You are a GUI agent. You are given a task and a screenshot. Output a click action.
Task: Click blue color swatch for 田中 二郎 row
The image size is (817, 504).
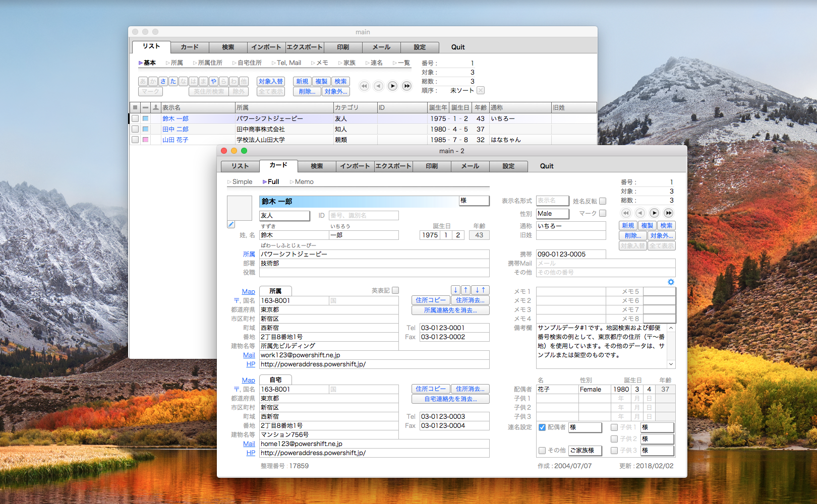point(145,130)
